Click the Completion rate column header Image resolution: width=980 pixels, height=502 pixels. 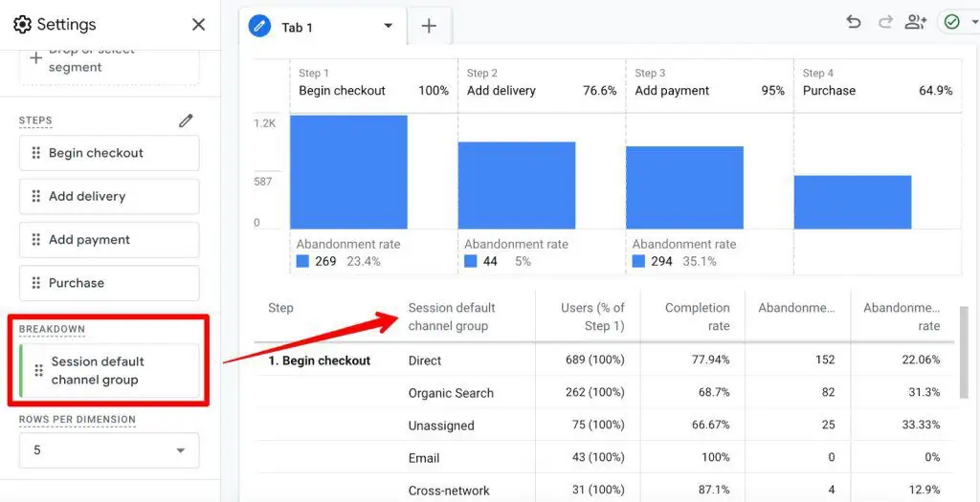(x=697, y=316)
